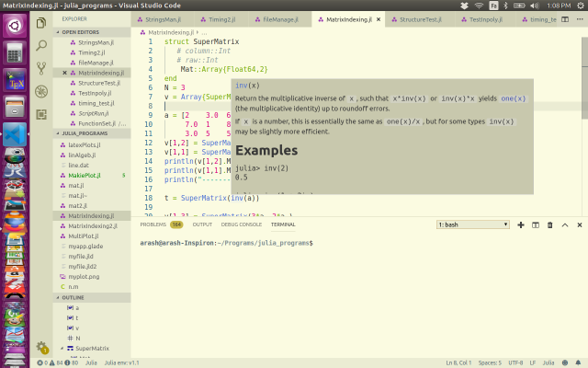The image size is (588, 368).
Task: Click Ln 8, Col 1 in status bar
Action: (458, 362)
